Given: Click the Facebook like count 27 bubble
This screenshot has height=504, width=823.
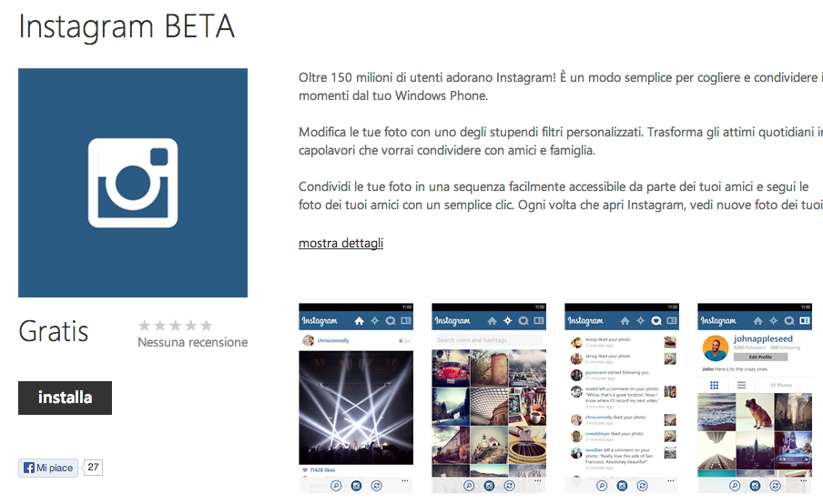Looking at the screenshot, I should coord(93,468).
